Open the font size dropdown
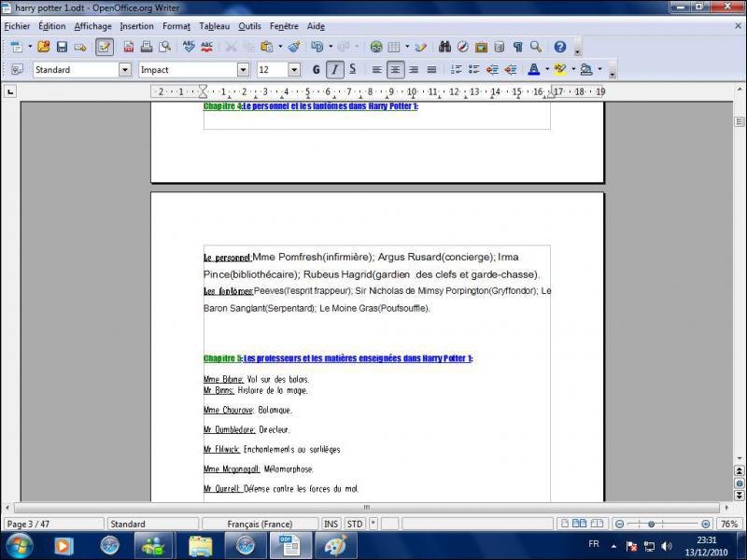Screen dimensions: 747x560 point(294,70)
